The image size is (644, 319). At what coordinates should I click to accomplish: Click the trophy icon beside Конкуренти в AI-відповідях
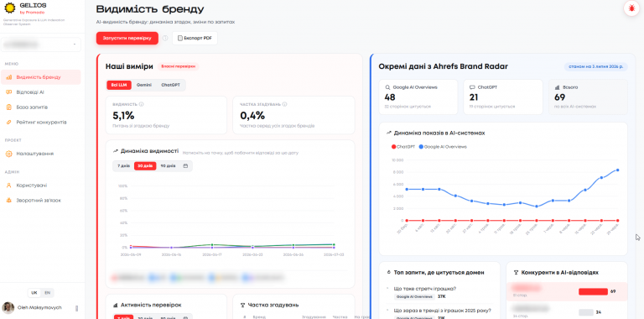point(517,273)
